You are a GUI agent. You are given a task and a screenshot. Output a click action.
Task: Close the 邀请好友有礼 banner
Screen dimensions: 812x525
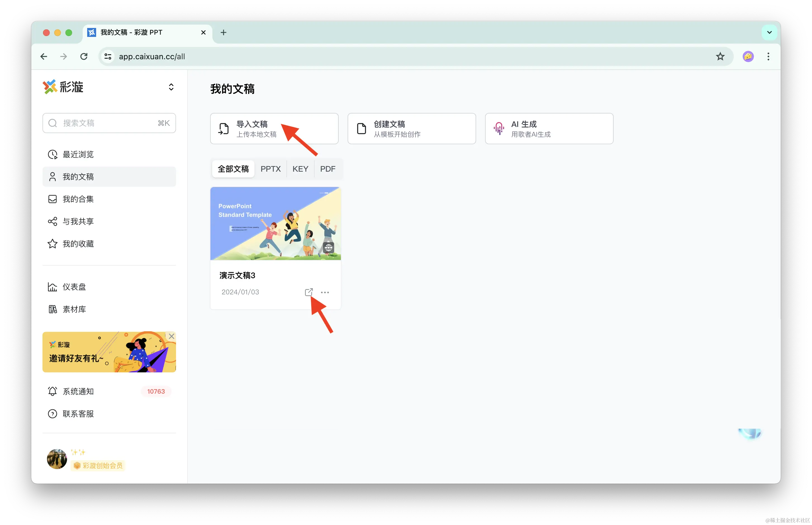[x=171, y=336]
